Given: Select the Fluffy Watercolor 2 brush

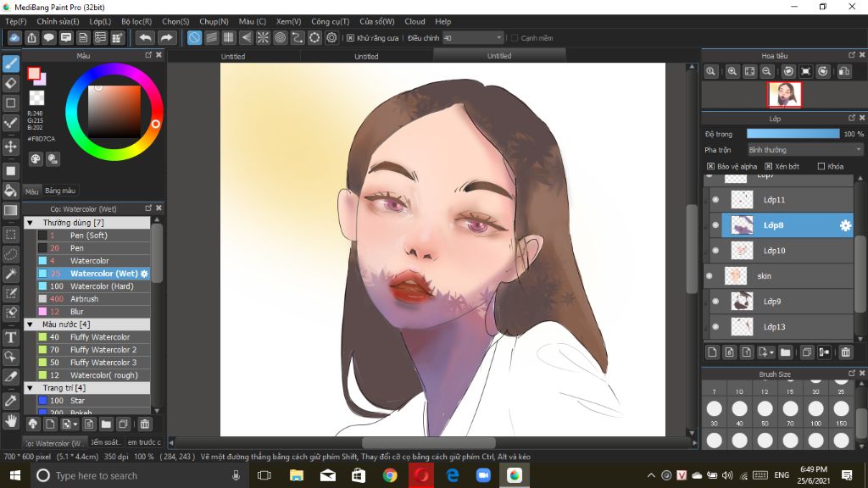Looking at the screenshot, I should (93, 350).
